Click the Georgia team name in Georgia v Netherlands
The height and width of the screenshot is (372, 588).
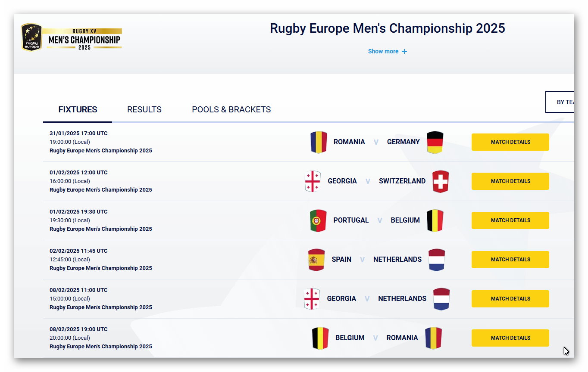click(341, 299)
